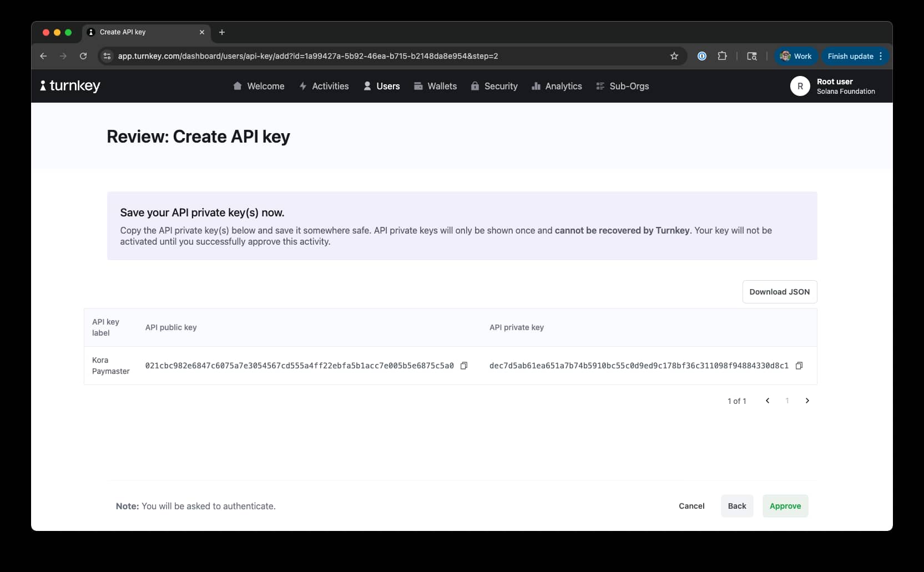Go to next page with right chevron
This screenshot has width=924, height=572.
pos(807,400)
